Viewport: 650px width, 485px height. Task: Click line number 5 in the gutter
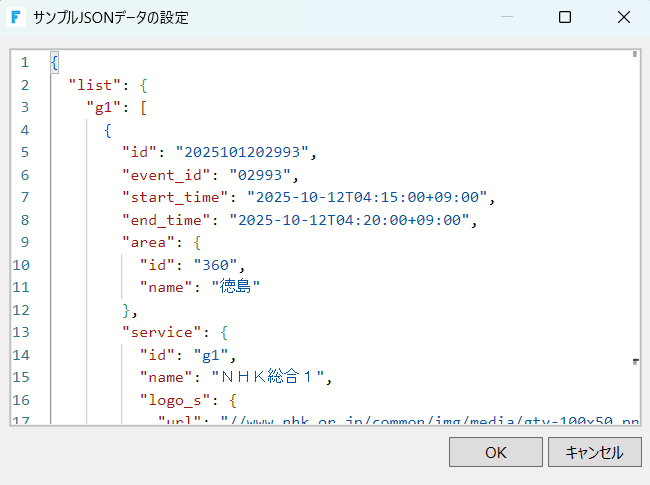pos(24,152)
